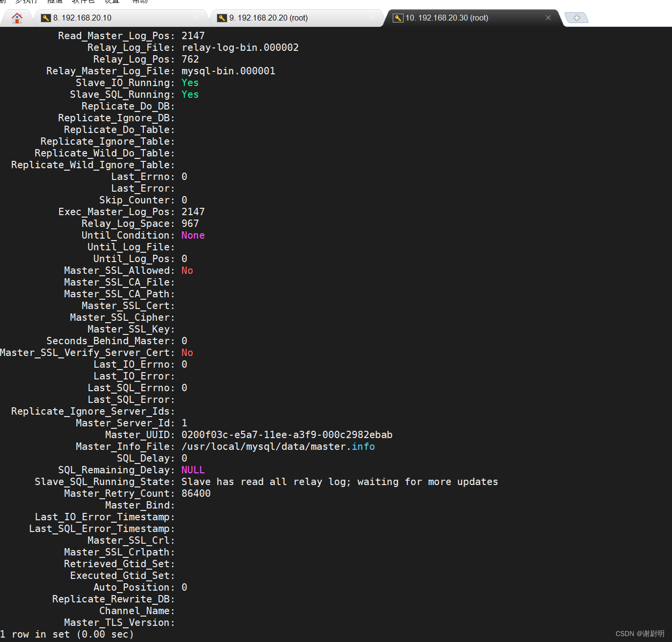The image size is (672, 642).
Task: Click the Seconds_Behind_Master label
Action: click(111, 341)
